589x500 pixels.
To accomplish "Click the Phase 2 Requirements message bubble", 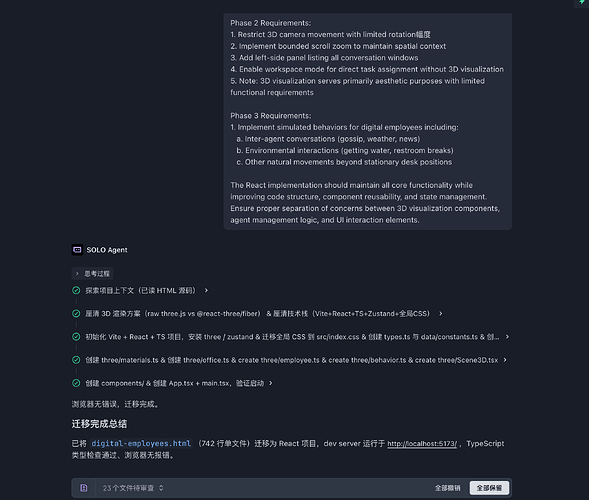I will [x=367, y=121].
